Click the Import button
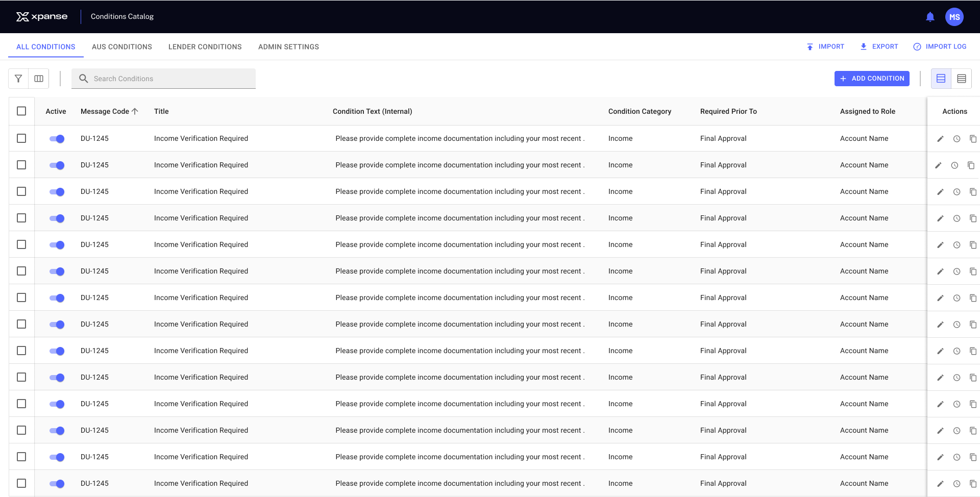 pyautogui.click(x=825, y=46)
